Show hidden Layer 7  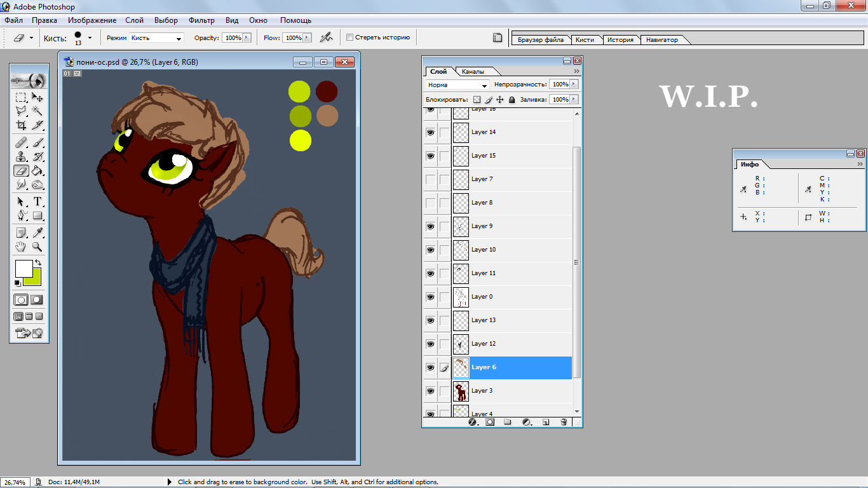(x=430, y=179)
